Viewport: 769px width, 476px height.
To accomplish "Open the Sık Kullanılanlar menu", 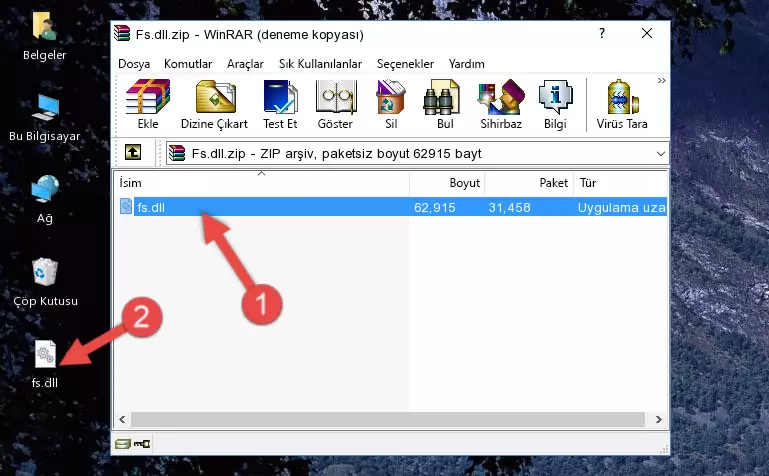I will pyautogui.click(x=320, y=64).
